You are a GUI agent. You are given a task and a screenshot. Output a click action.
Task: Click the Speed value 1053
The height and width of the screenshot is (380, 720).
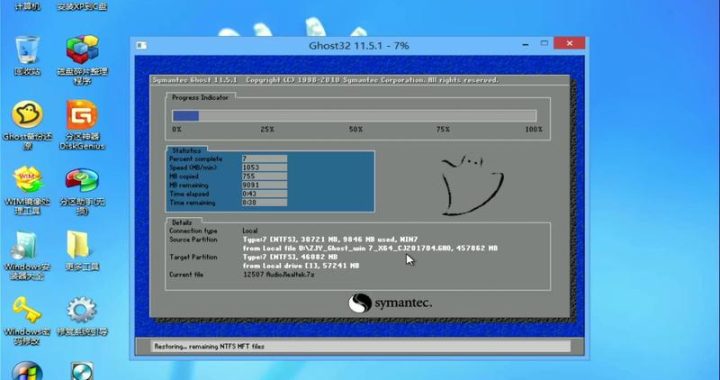coord(264,168)
